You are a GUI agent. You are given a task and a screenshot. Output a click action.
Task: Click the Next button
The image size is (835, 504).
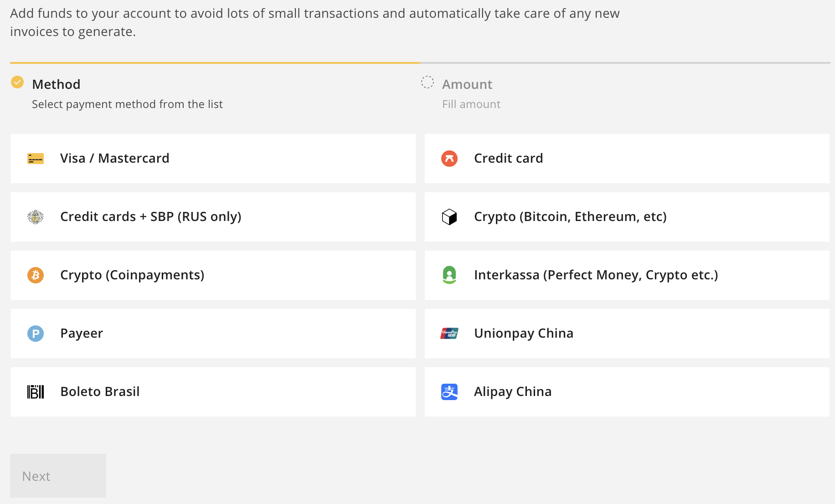pyautogui.click(x=58, y=476)
